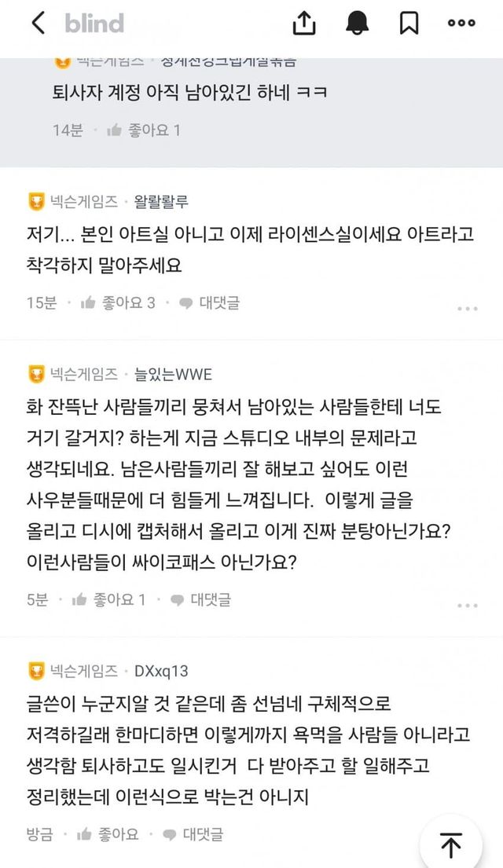Open more options on 늘있는WWE's comment
Screen dimensions: 503x868
coord(468,606)
